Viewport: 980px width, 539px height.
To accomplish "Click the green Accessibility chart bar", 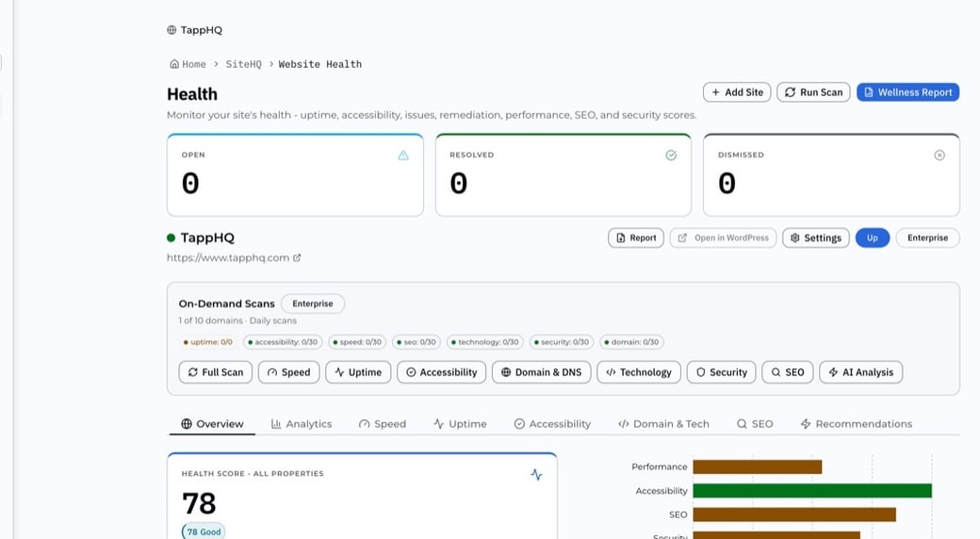I will (x=812, y=491).
